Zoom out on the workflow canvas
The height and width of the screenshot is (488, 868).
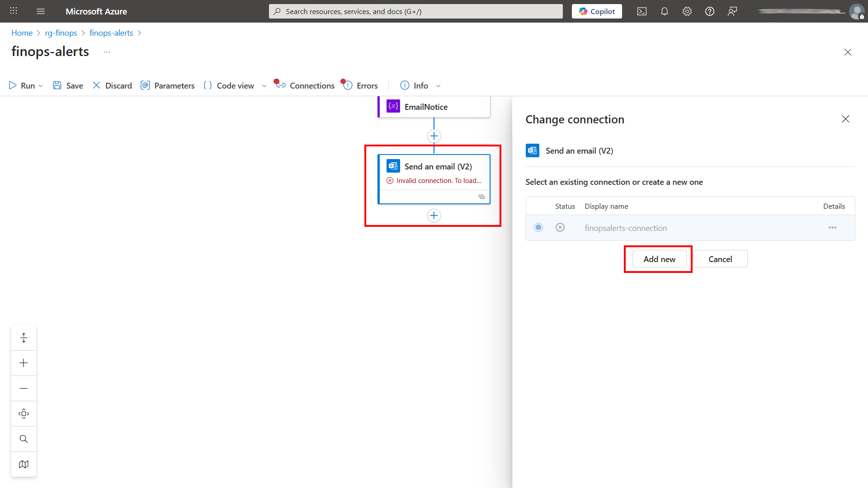point(24,388)
